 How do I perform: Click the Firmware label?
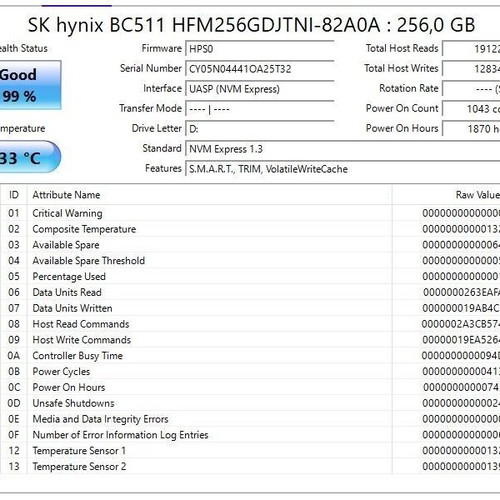click(162, 48)
